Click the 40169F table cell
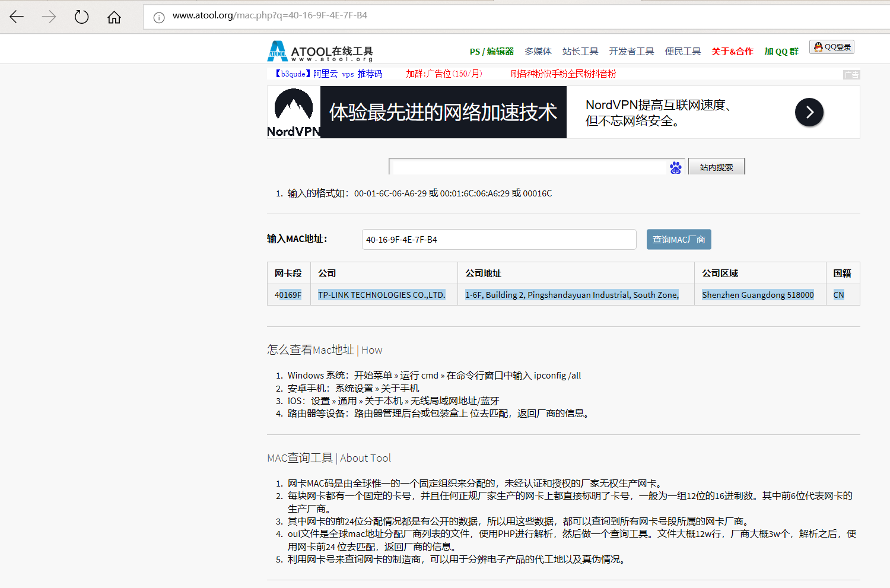Image resolution: width=890 pixels, height=588 pixels. 288,295
